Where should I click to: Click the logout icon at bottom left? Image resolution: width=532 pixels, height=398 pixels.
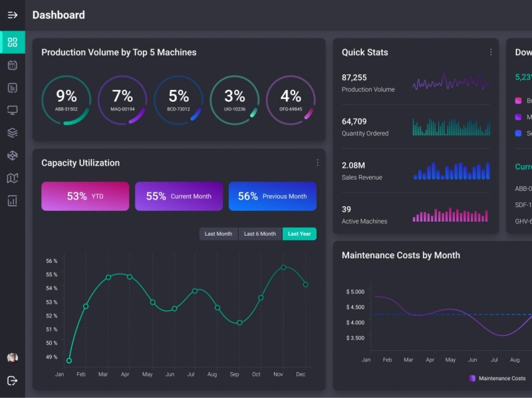(12, 381)
